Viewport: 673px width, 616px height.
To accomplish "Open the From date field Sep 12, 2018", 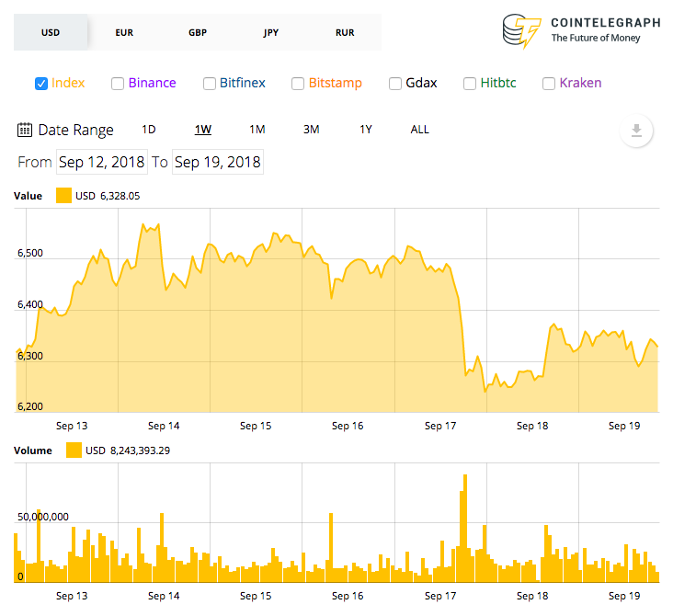I will [102, 162].
